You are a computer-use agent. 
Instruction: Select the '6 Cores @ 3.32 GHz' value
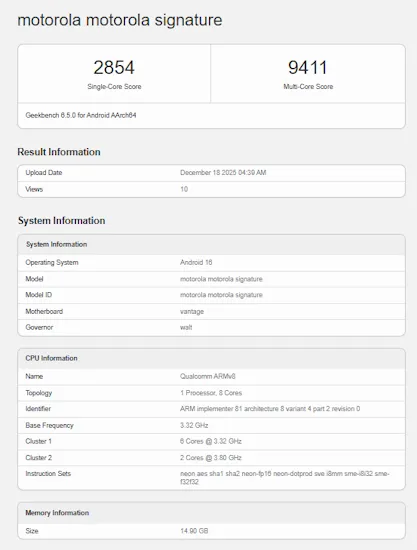click(211, 441)
